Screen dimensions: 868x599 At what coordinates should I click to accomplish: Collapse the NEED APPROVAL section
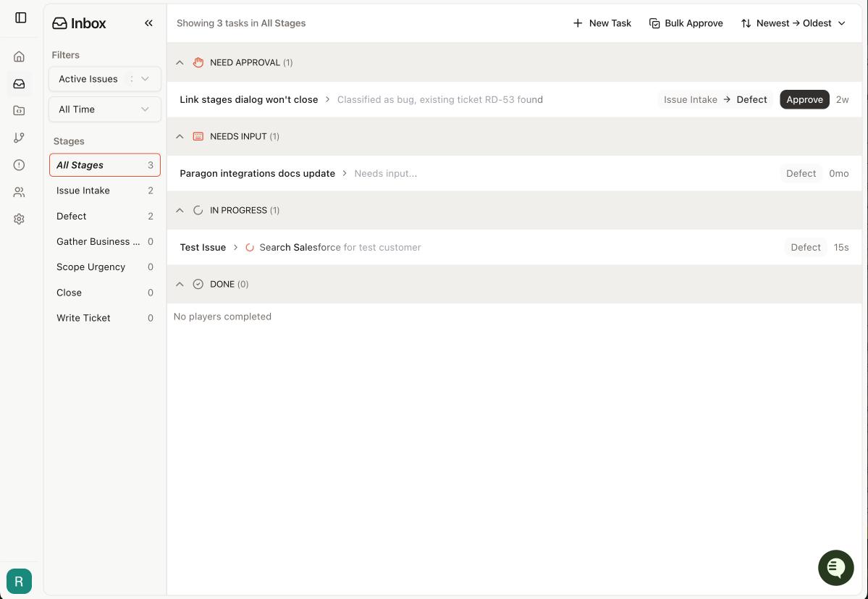coord(180,62)
